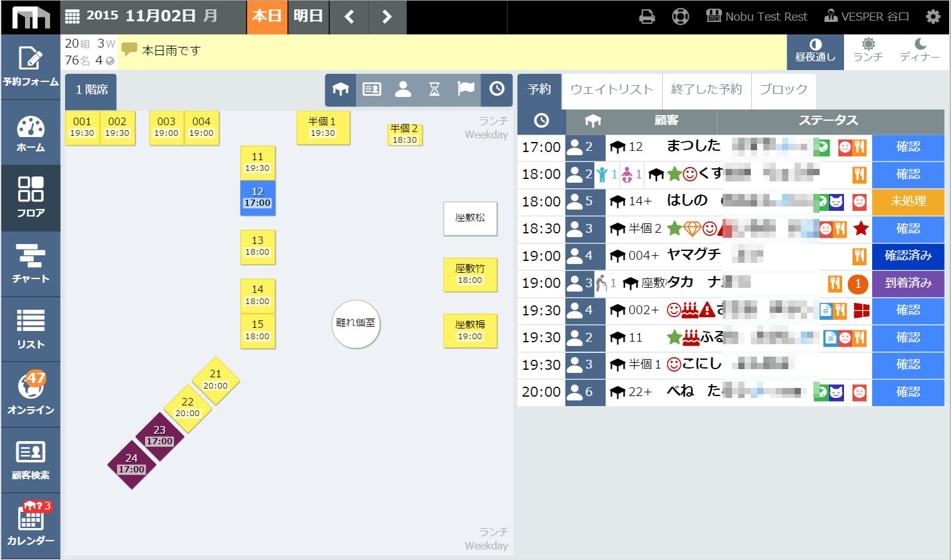Open the customer card view icon
Image resolution: width=951 pixels, height=560 pixels.
(372, 89)
